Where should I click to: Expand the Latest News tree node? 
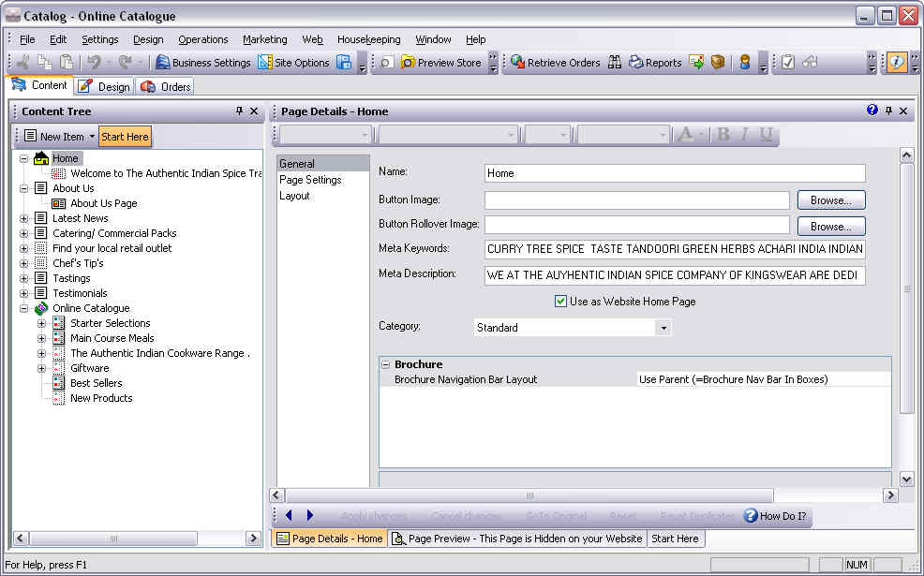click(x=24, y=218)
